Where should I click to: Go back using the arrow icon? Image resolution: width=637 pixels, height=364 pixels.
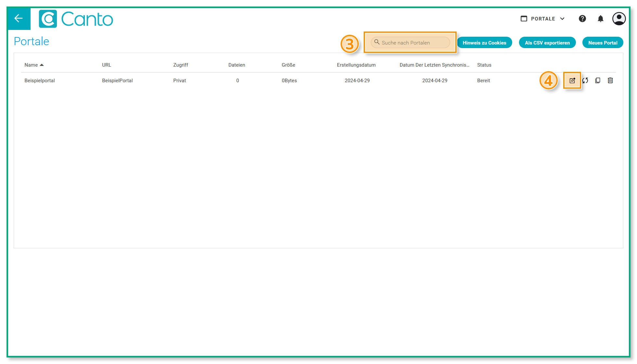(x=19, y=19)
